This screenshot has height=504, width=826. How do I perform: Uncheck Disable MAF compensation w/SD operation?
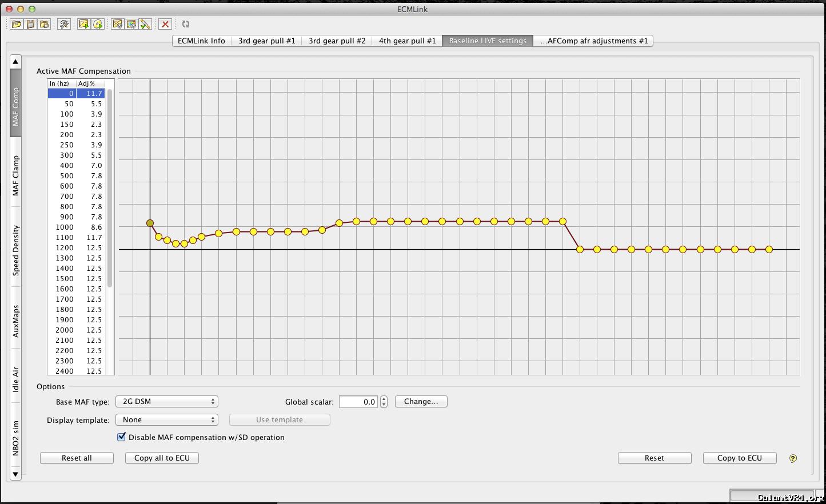tap(121, 437)
